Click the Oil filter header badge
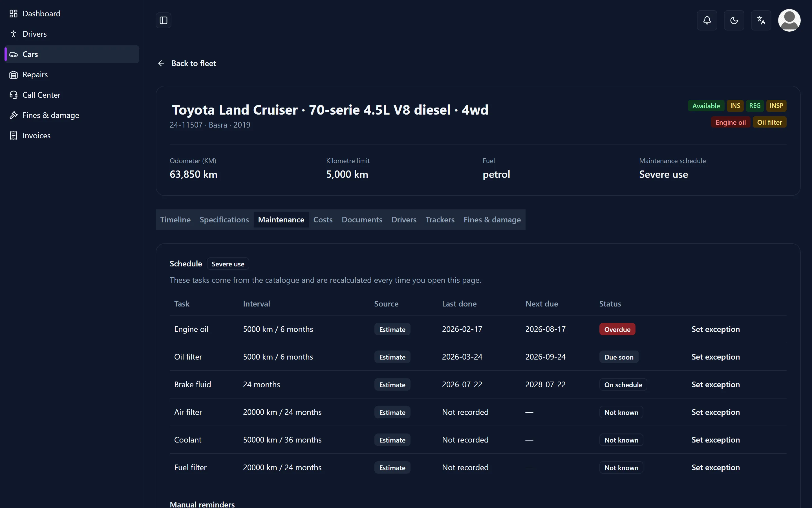Viewport: 812px width, 508px height. point(769,122)
